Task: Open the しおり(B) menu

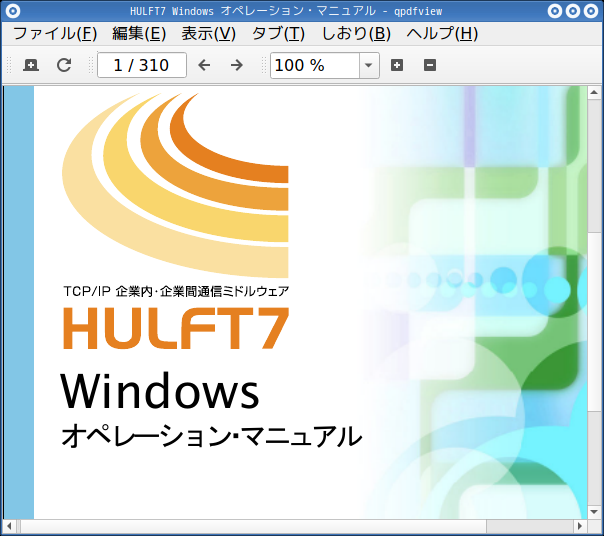Action: 356,34
